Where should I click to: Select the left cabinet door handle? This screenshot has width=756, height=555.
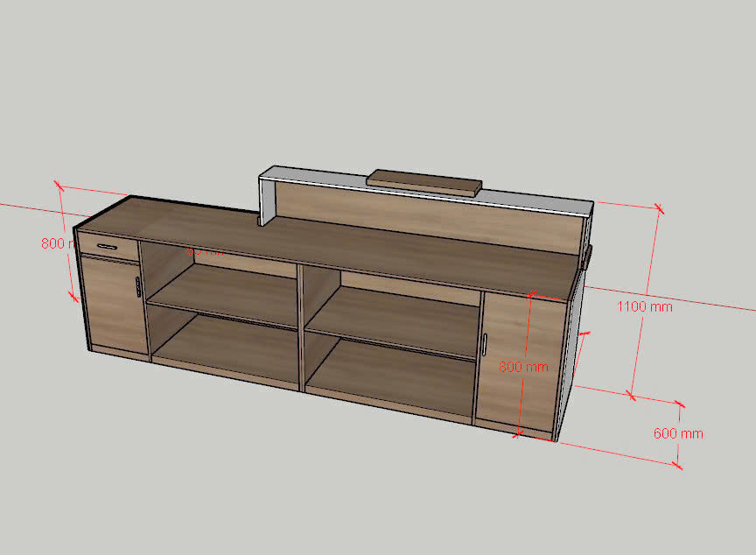137,286
